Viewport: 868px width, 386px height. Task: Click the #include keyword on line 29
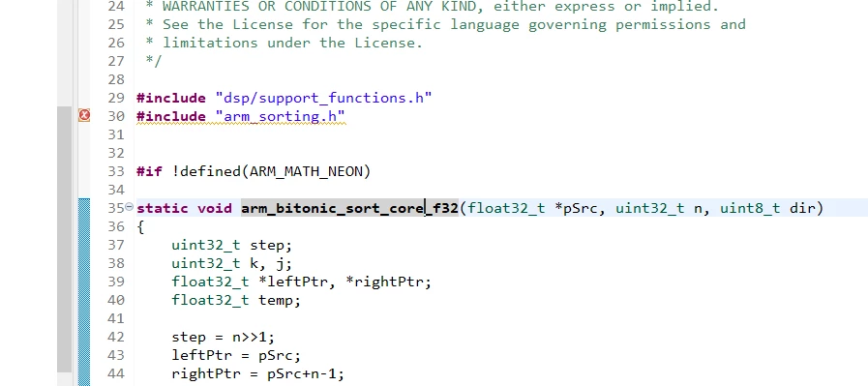pos(171,98)
